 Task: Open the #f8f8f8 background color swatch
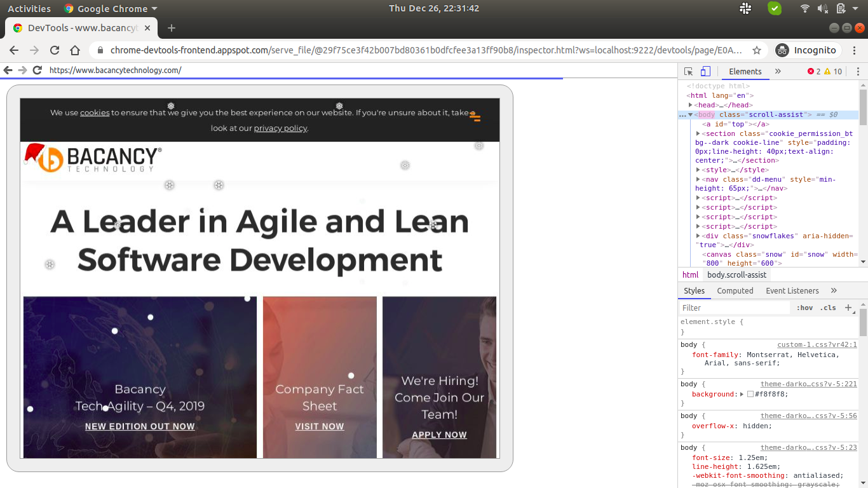[750, 394]
